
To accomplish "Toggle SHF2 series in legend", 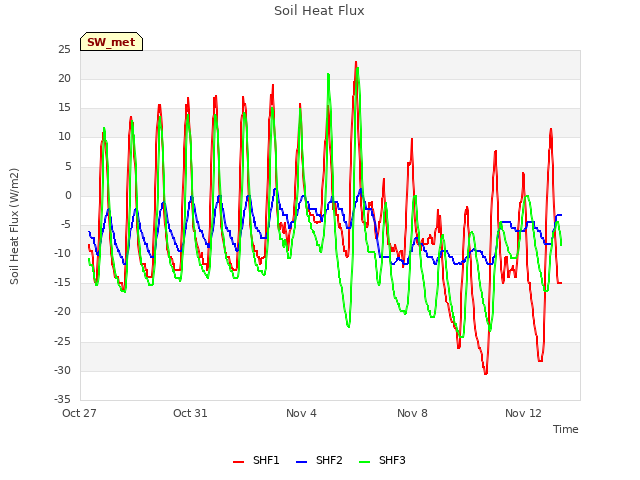I will click(319, 460).
